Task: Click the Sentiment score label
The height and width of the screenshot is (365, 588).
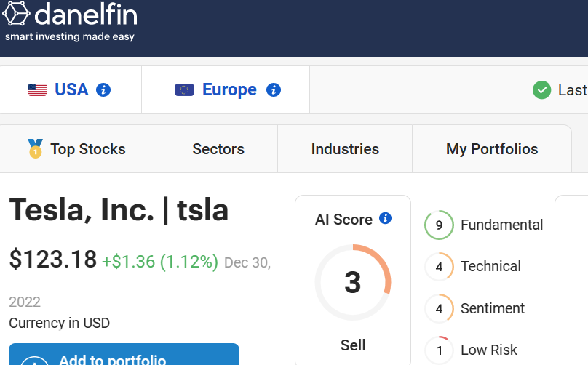Action: coord(493,308)
